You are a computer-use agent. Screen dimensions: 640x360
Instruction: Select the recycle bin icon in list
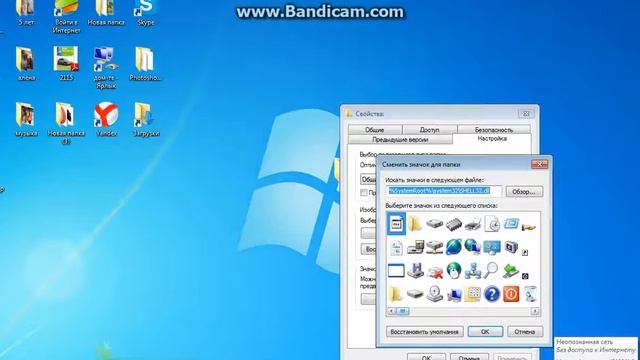[x=530, y=294]
